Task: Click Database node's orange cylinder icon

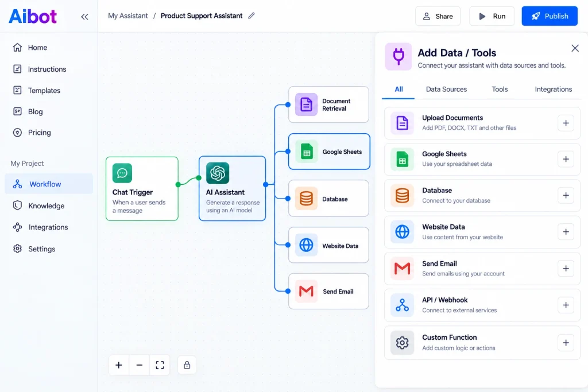Action: 306,198
